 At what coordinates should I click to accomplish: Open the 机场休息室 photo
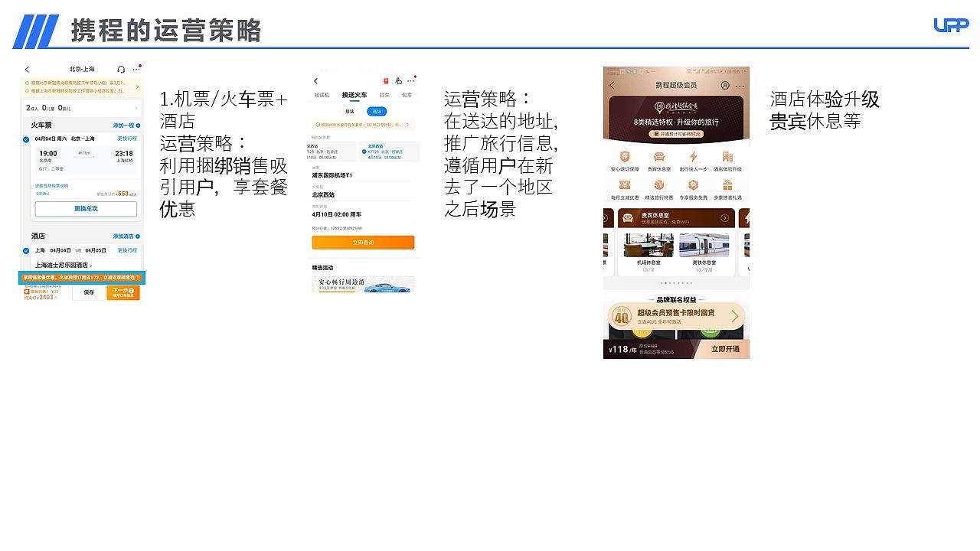pyautogui.click(x=648, y=245)
